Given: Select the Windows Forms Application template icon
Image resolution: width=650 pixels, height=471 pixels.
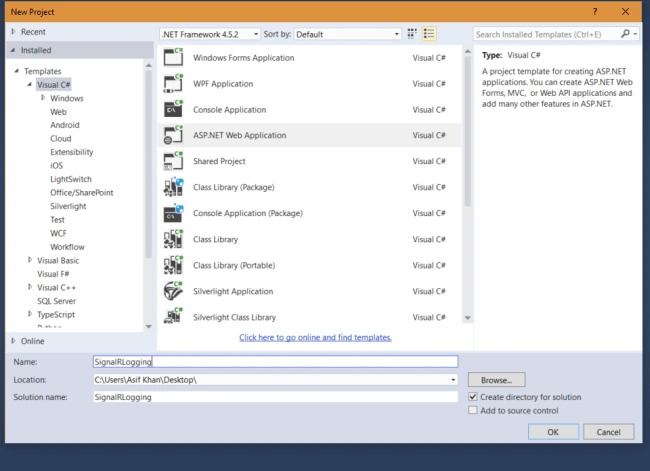Looking at the screenshot, I should [173, 57].
